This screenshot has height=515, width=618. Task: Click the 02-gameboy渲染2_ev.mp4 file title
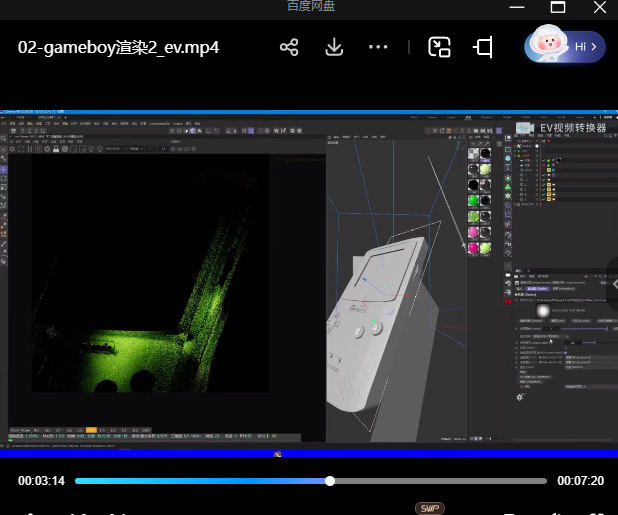click(x=118, y=47)
